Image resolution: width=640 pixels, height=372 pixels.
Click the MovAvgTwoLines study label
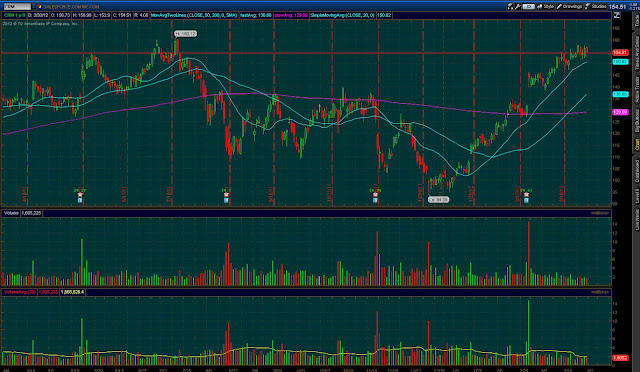point(194,15)
